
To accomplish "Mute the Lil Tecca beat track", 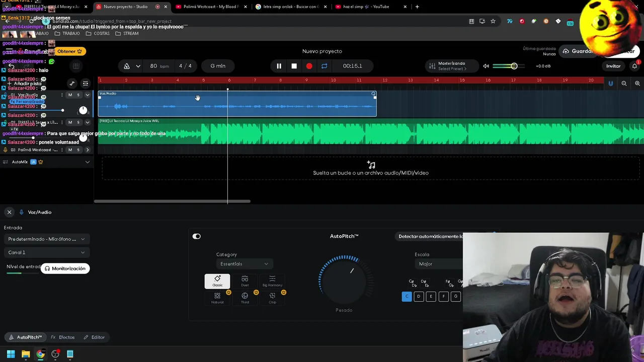I will click(70, 122).
